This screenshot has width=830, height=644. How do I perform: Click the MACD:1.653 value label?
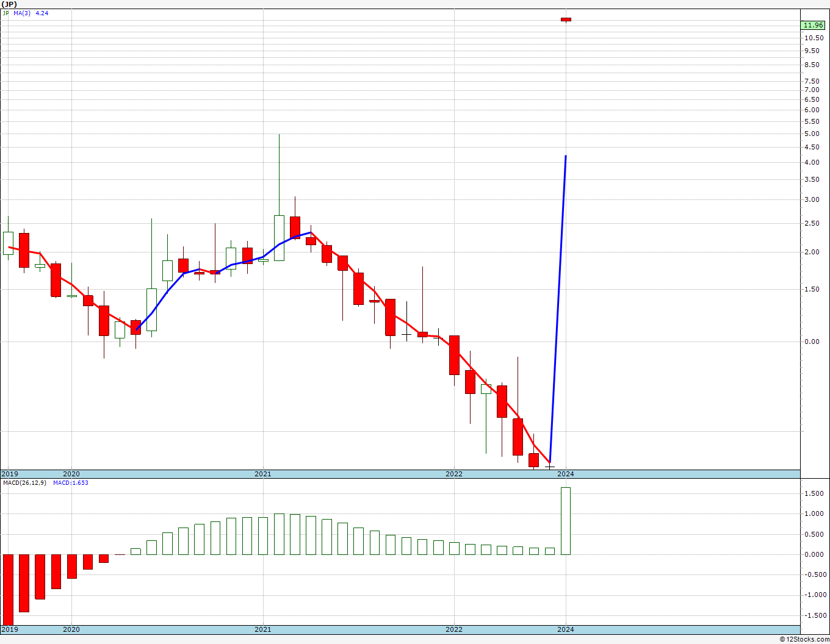71,482
